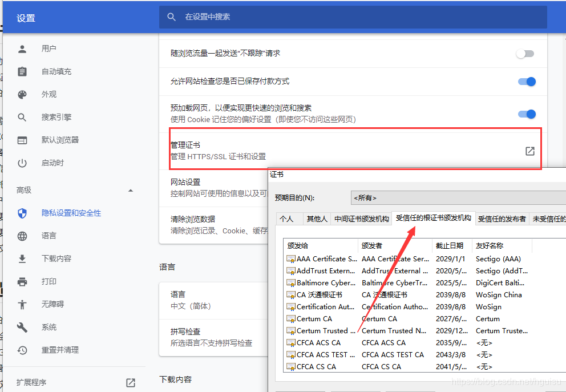Select the Certification Aut... WoSign row
566x392 pixels.
click(408, 307)
